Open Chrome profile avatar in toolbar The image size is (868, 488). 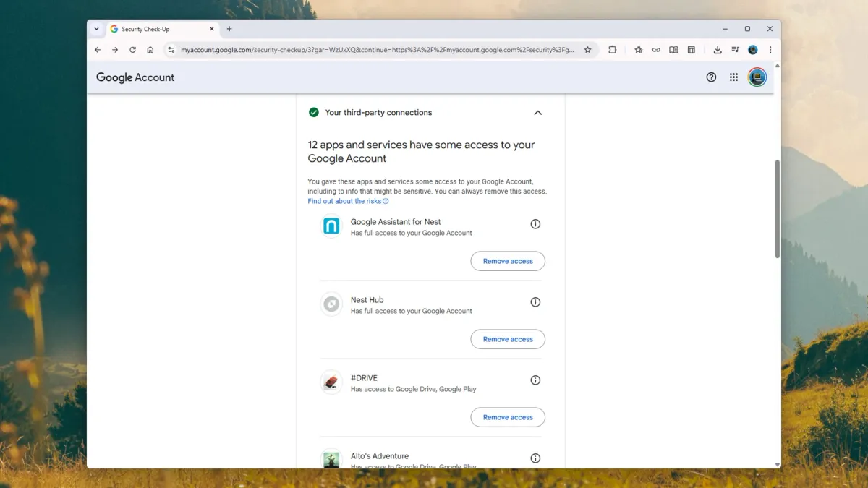753,50
